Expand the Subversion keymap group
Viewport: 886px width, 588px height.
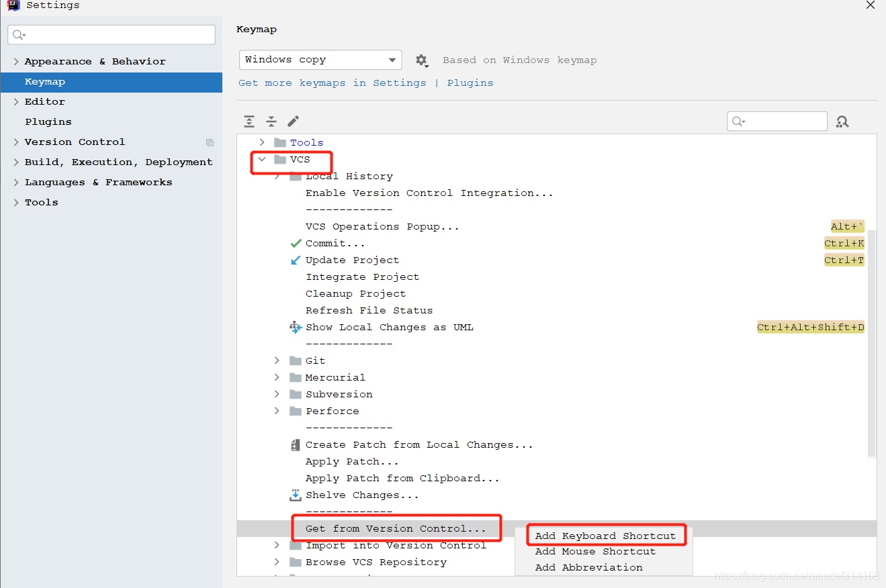(277, 394)
